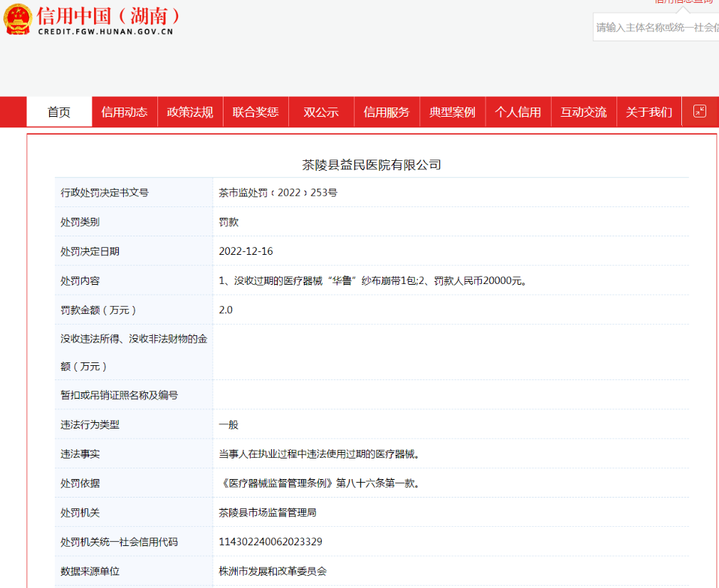This screenshot has width=719, height=588.
Task: Navigate to 信用服务
Action: point(387,112)
